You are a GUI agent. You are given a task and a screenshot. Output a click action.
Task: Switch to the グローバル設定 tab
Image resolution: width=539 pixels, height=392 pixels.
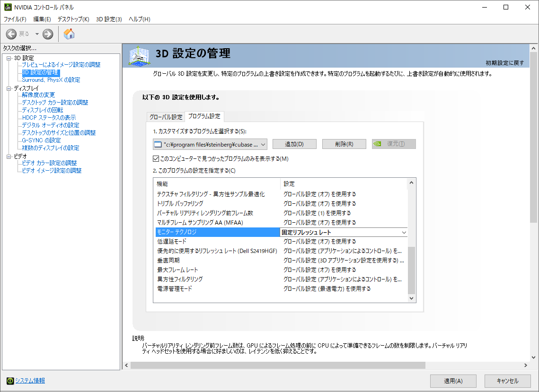pyautogui.click(x=166, y=117)
